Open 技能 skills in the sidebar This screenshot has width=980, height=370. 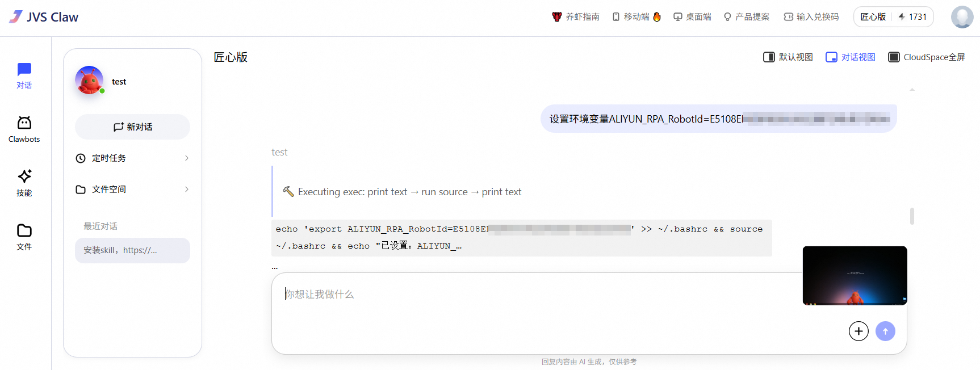[x=24, y=183]
